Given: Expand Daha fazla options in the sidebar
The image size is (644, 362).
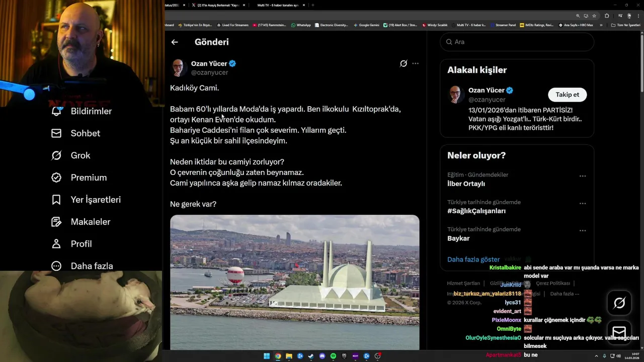Looking at the screenshot, I should (x=82, y=266).
